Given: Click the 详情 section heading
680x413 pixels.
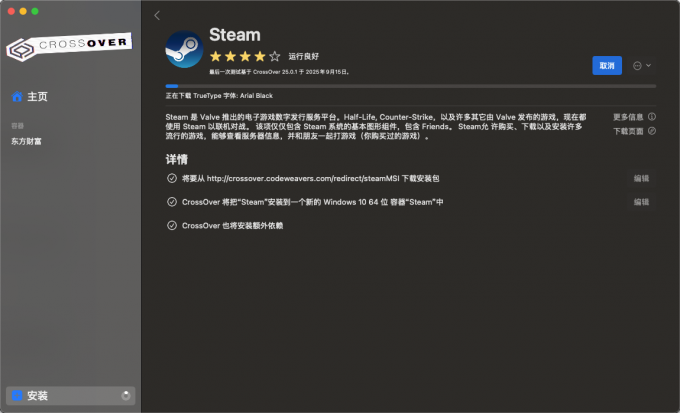Looking at the screenshot, I should [177, 159].
